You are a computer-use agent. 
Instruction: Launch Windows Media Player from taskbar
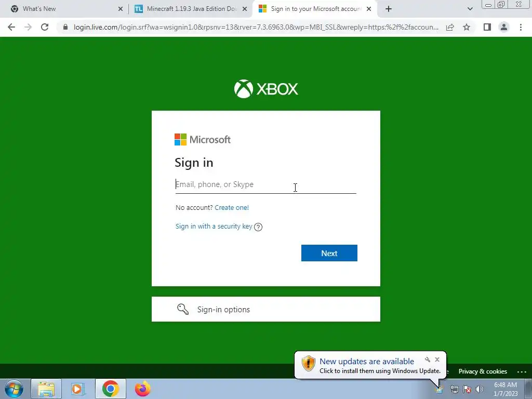coord(78,389)
